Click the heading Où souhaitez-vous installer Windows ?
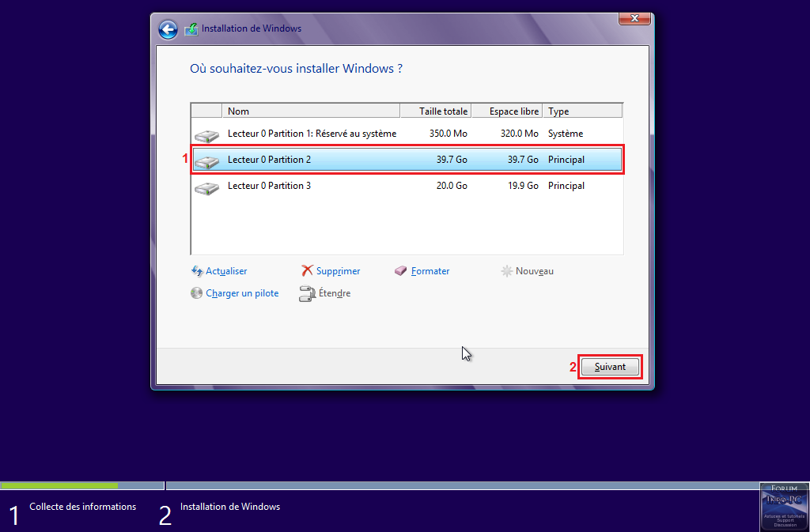 296,69
